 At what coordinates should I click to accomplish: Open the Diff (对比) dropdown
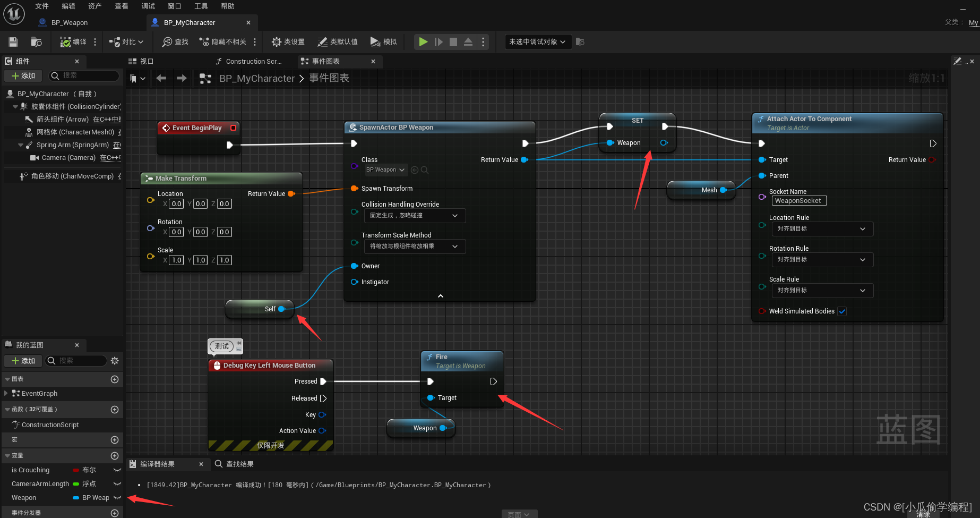coord(126,42)
